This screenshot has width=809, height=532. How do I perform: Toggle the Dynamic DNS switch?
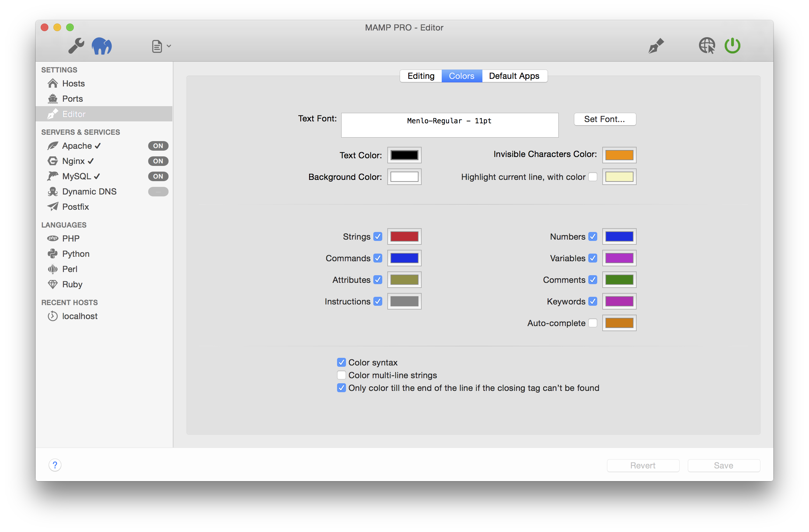coord(158,192)
